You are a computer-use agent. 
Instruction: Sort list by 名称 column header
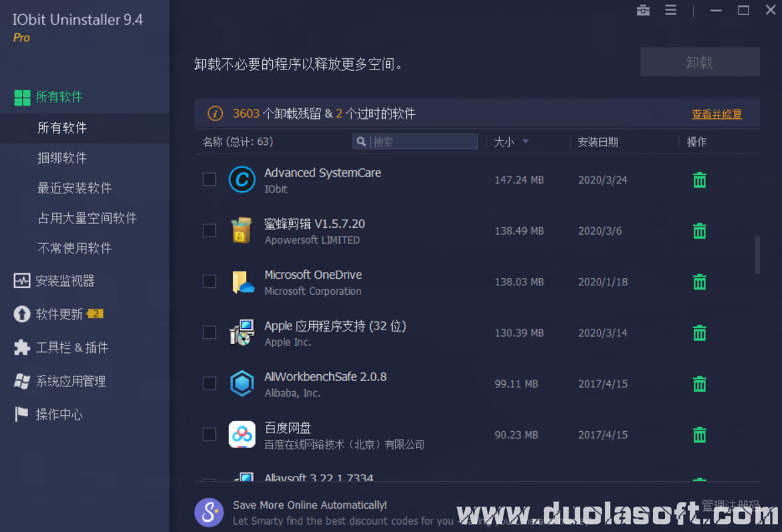(238, 142)
